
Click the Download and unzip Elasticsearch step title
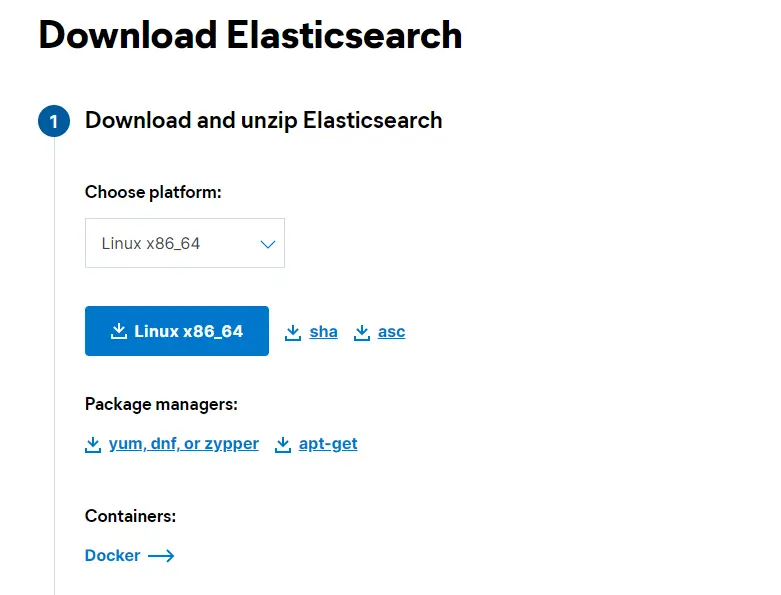tap(263, 120)
